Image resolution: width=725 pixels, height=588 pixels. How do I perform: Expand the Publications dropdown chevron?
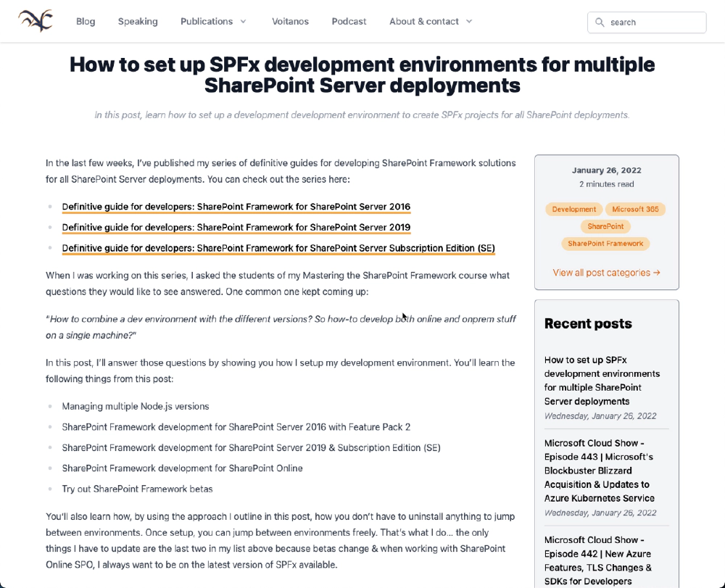coord(243,21)
